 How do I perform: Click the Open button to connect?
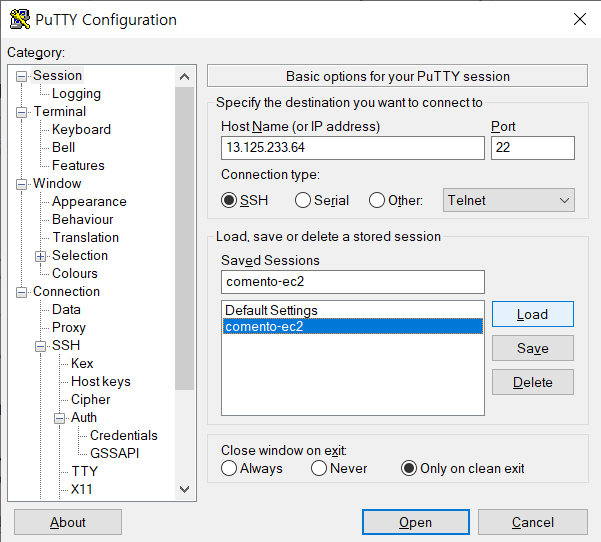(x=416, y=522)
